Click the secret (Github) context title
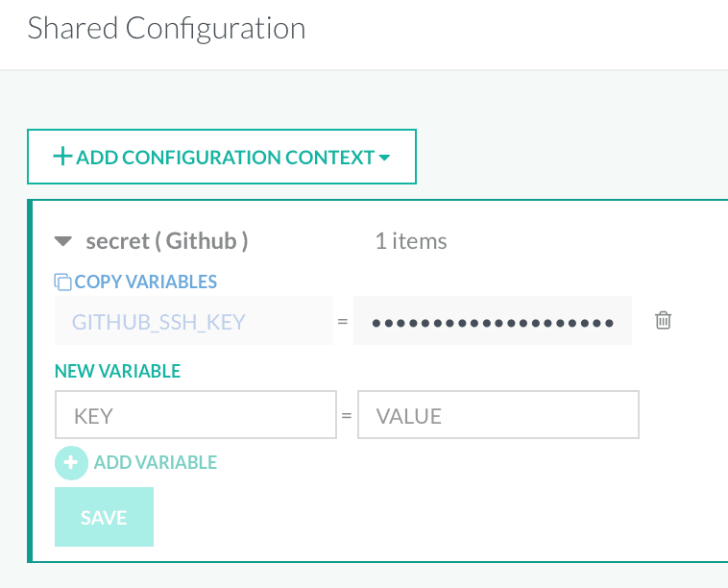The height and width of the screenshot is (588, 728). click(167, 241)
